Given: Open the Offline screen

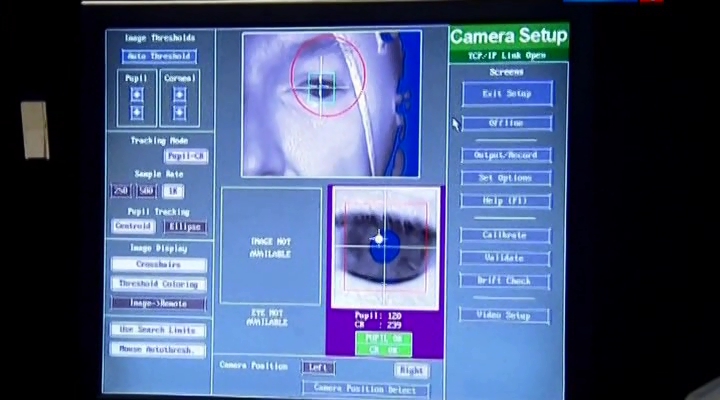Looking at the screenshot, I should click(507, 123).
